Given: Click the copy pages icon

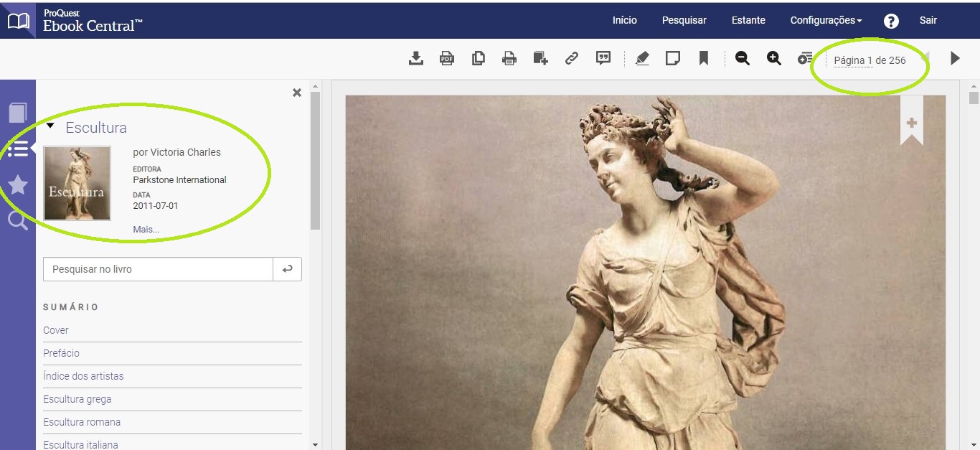Looking at the screenshot, I should pos(478,59).
